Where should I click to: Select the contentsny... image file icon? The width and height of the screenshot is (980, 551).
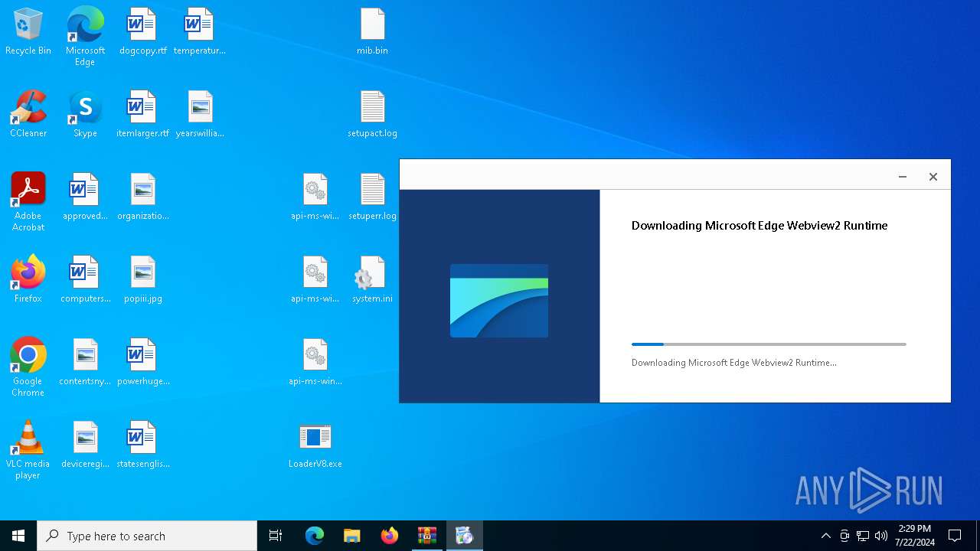click(85, 362)
